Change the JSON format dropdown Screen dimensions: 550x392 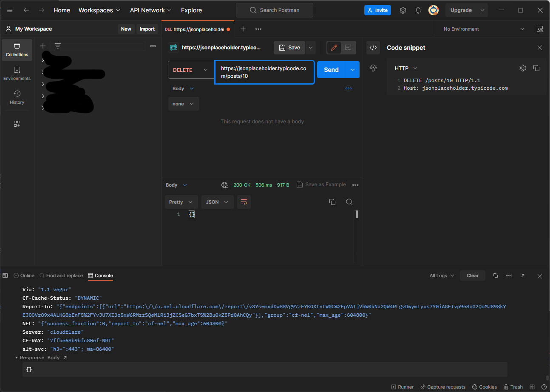tap(218, 202)
